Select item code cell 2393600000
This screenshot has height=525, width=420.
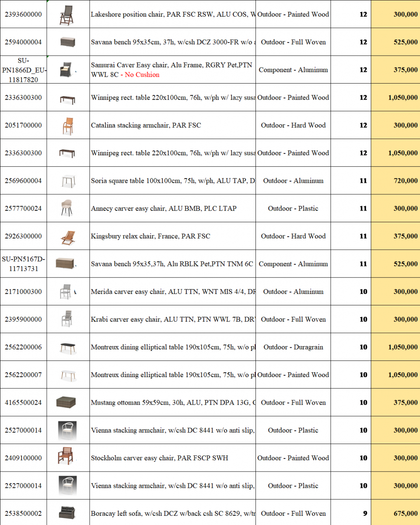tap(24, 14)
